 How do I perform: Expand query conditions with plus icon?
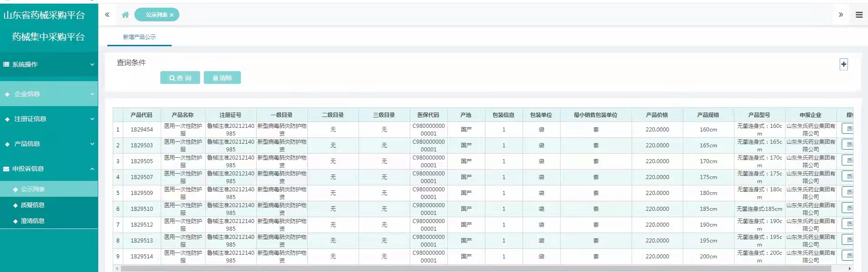click(x=844, y=64)
